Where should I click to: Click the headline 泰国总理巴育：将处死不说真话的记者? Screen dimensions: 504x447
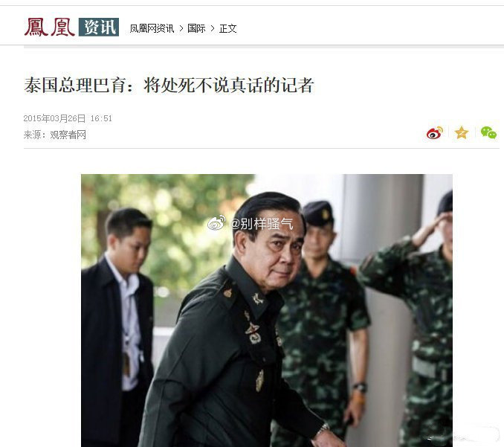click(169, 86)
